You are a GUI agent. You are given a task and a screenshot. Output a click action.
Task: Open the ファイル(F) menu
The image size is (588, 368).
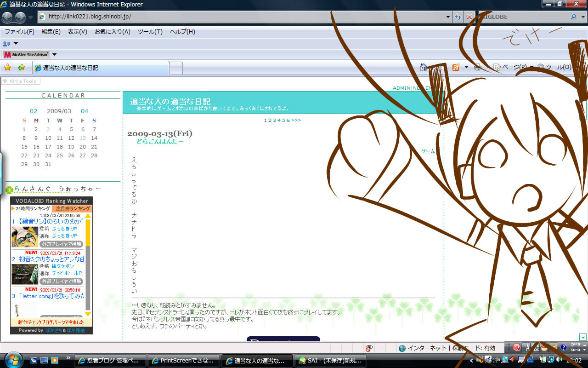tap(19, 32)
